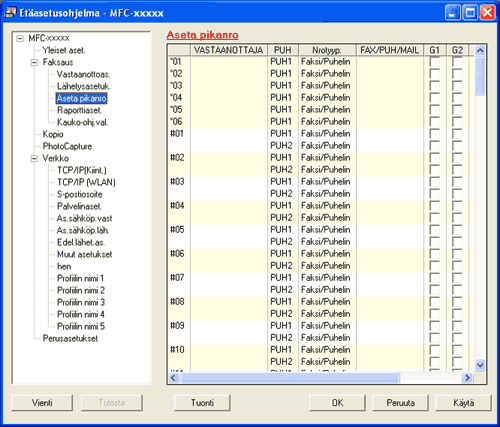Tick the G2 checkbox for row *01

457,62
